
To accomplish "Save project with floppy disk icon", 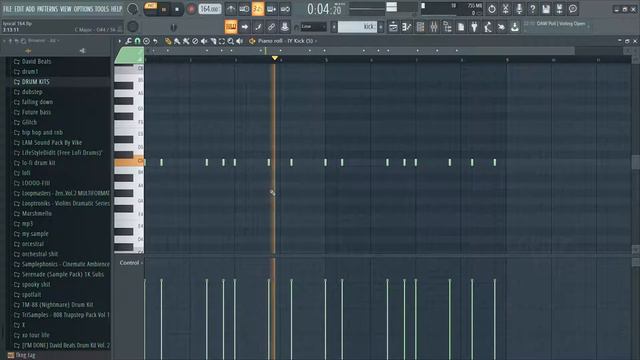I will tap(546, 9).
